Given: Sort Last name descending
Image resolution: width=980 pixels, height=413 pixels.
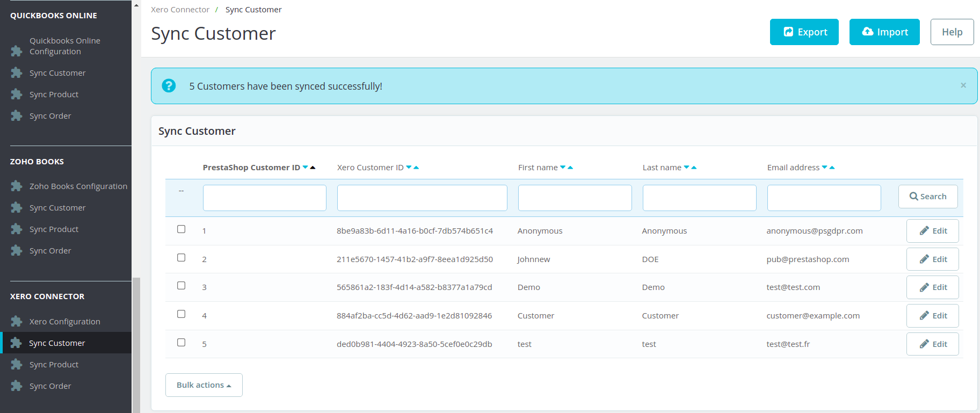Looking at the screenshot, I should point(686,167).
